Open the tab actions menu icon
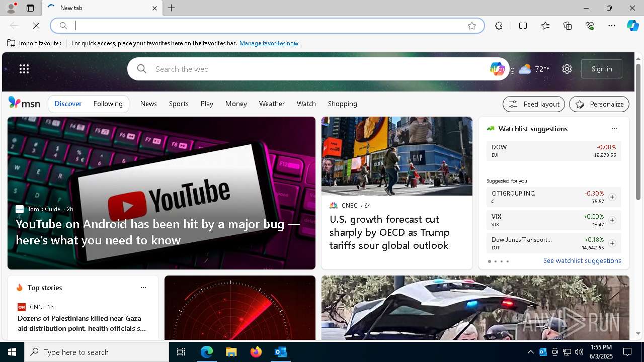Screen dimensions: 644x362 click(30, 8)
